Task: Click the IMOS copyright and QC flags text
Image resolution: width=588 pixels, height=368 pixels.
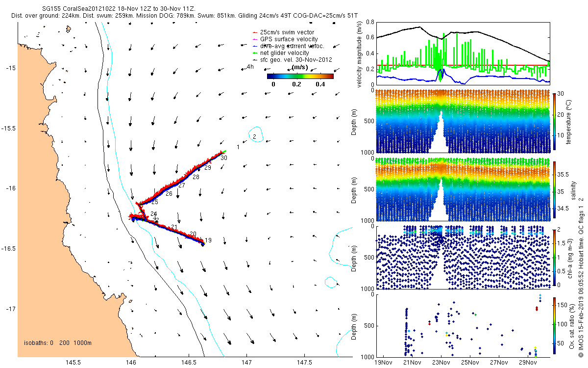Action: (x=581, y=276)
